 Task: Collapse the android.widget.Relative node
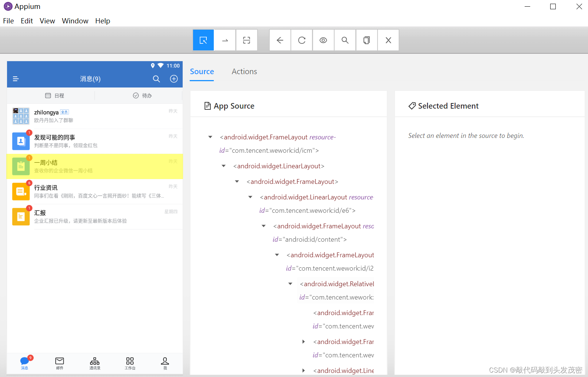[x=290, y=284]
